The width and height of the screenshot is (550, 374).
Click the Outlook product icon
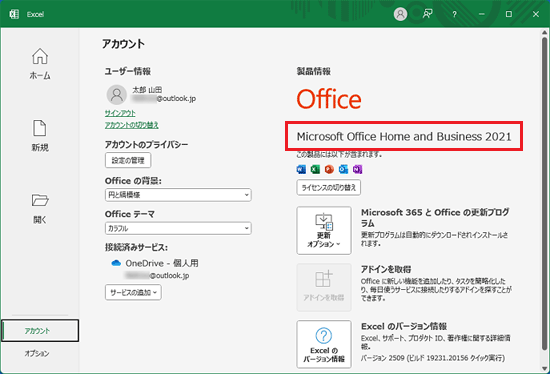[x=343, y=169]
